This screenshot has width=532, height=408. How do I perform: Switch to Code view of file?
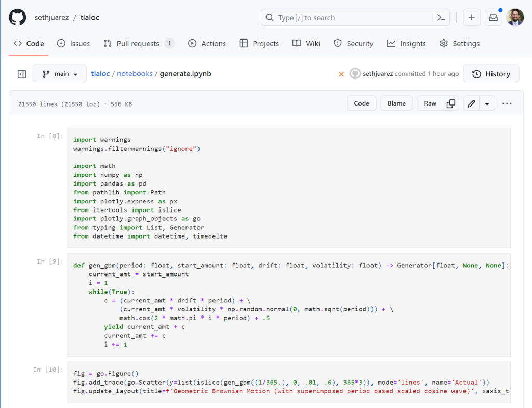362,103
